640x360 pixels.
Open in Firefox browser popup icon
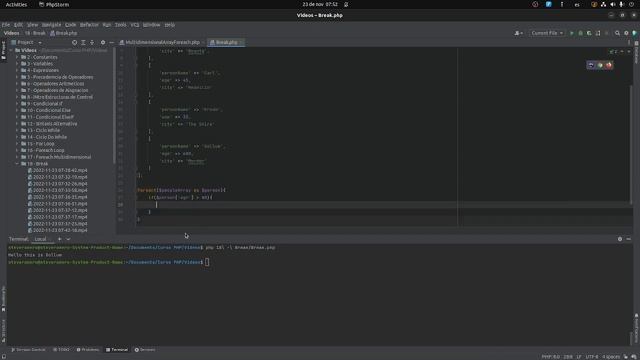pyautogui.click(x=609, y=65)
